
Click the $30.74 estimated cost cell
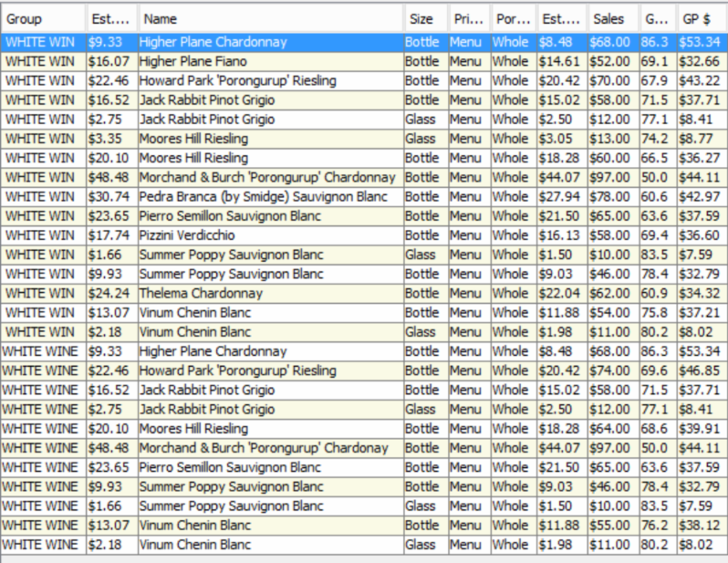coord(109,196)
